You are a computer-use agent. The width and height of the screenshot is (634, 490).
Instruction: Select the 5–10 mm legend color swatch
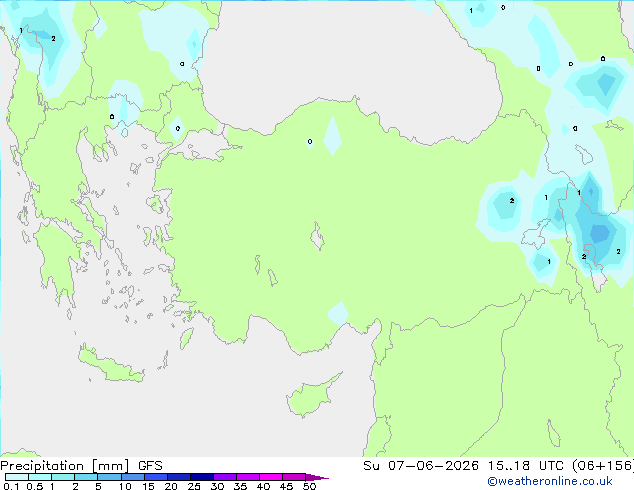(x=109, y=477)
